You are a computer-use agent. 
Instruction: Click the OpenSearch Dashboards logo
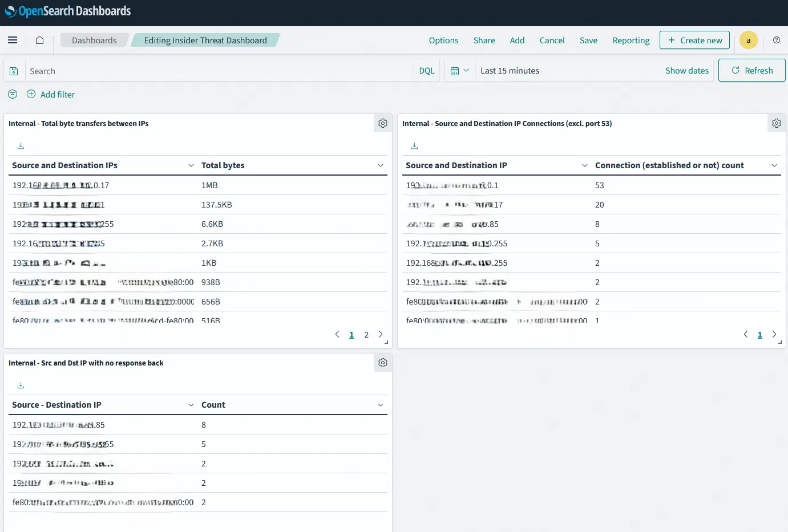pyautogui.click(x=68, y=11)
